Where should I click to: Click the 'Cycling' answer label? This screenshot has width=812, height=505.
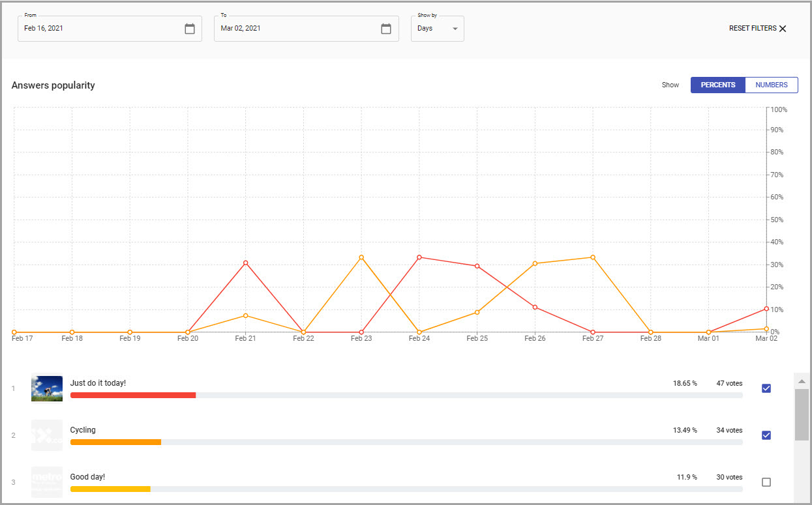[x=83, y=430]
